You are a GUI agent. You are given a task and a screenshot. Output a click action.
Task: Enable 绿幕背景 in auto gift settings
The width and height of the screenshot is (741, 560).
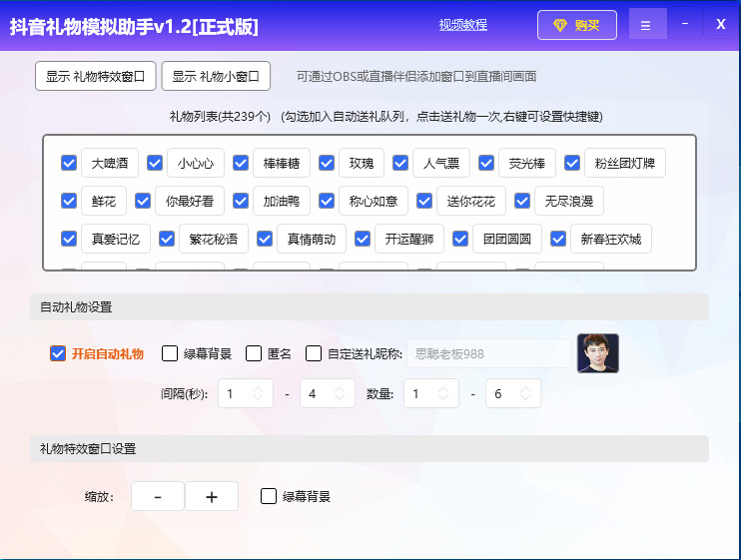(x=170, y=353)
